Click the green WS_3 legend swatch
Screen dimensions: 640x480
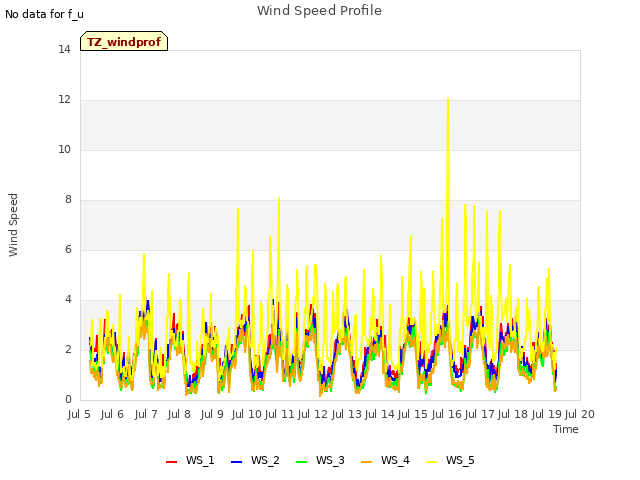302,461
